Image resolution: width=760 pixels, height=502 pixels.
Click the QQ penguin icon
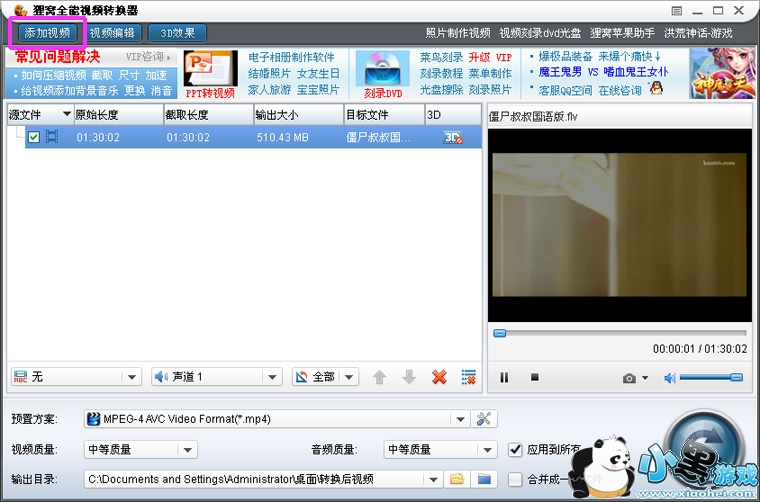[656, 88]
